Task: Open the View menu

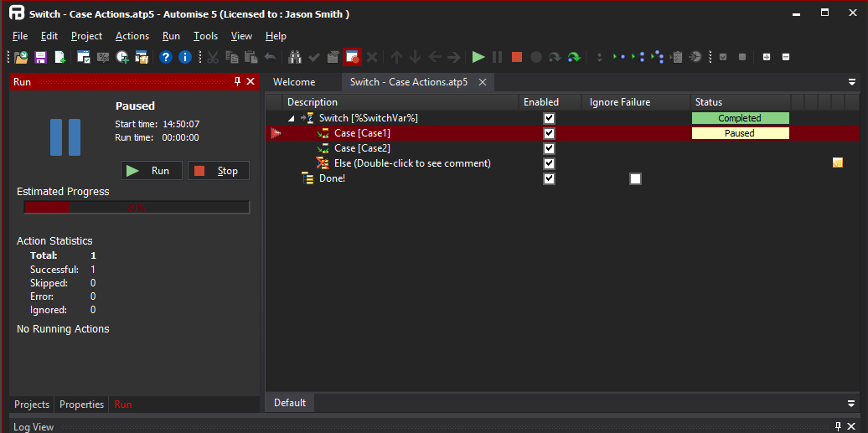Action: (241, 36)
